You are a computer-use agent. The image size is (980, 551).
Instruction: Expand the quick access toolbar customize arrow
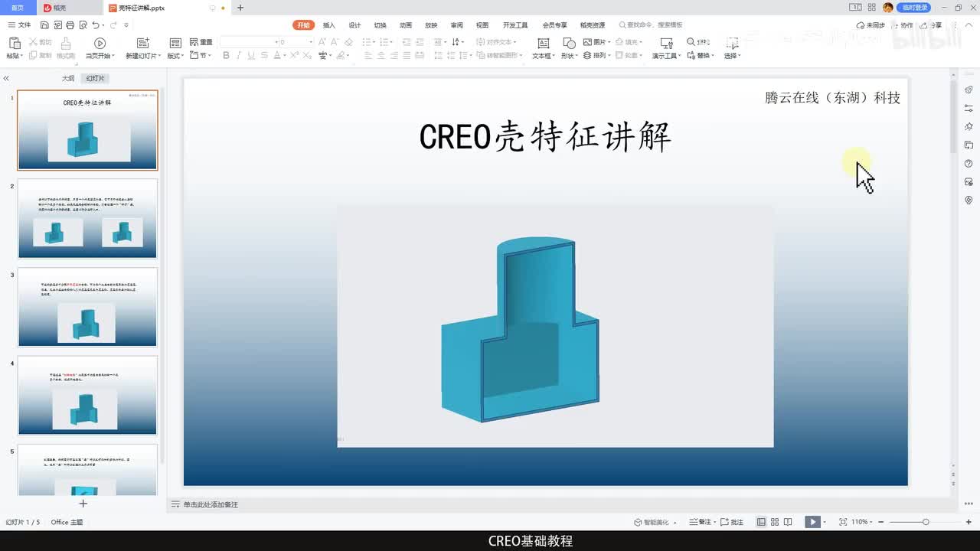pos(126,25)
